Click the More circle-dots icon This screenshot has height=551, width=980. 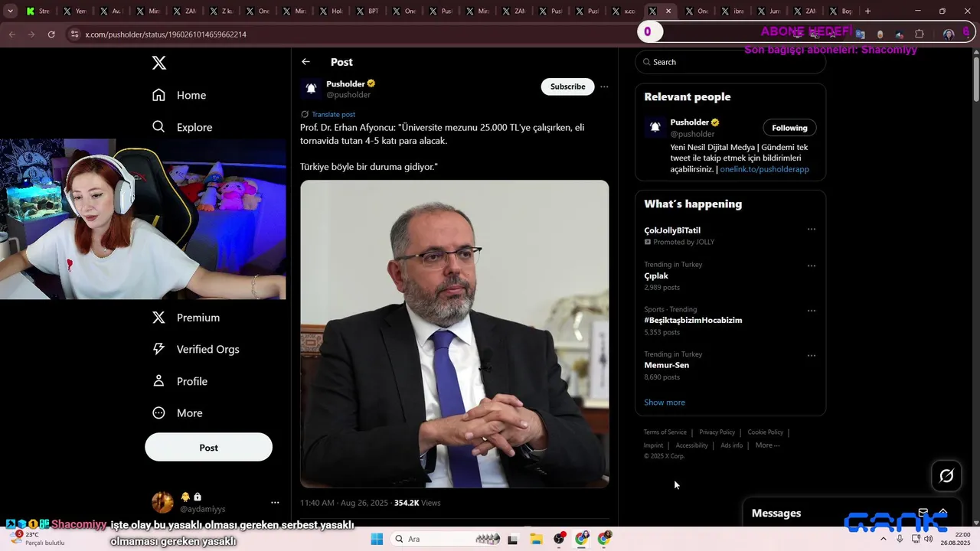[158, 413]
